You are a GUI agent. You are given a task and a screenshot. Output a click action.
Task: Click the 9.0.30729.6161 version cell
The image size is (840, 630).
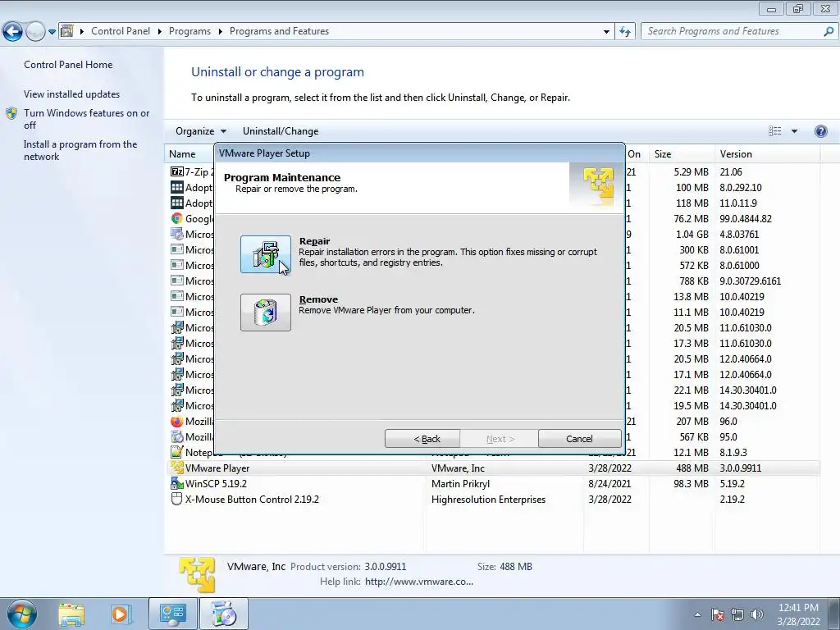[750, 281]
